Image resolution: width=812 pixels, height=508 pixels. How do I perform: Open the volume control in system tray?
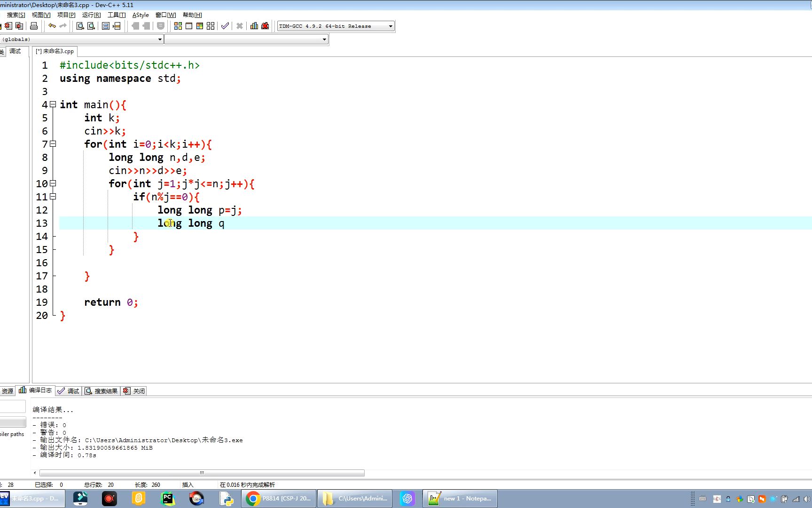(x=807, y=499)
